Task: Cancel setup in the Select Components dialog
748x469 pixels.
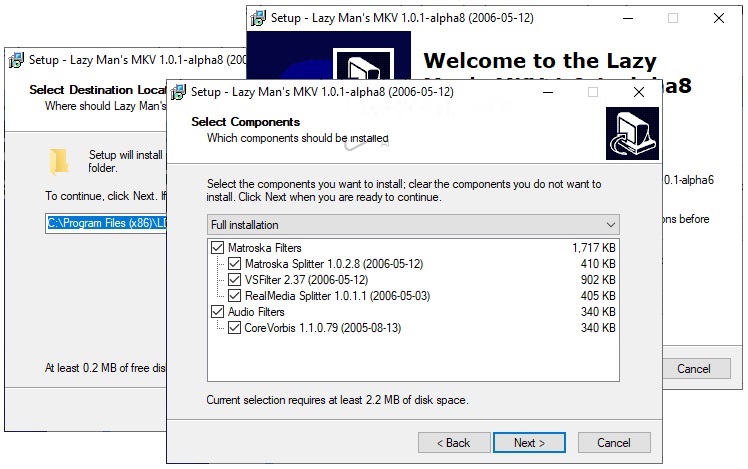Action: click(x=613, y=442)
